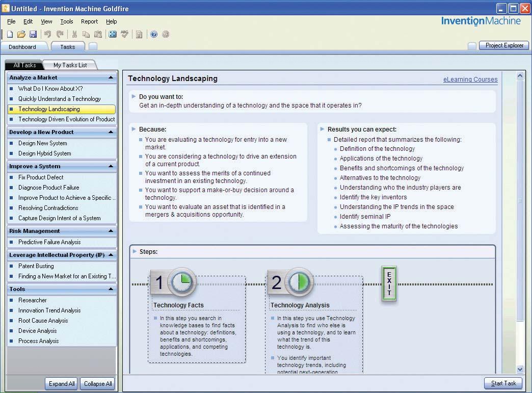Click the Collapse All button

(98, 384)
